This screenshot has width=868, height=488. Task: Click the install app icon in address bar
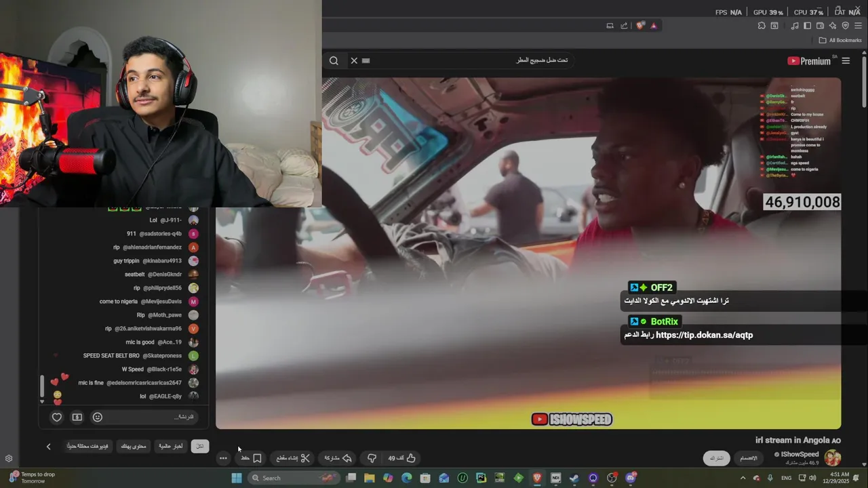[x=610, y=26]
